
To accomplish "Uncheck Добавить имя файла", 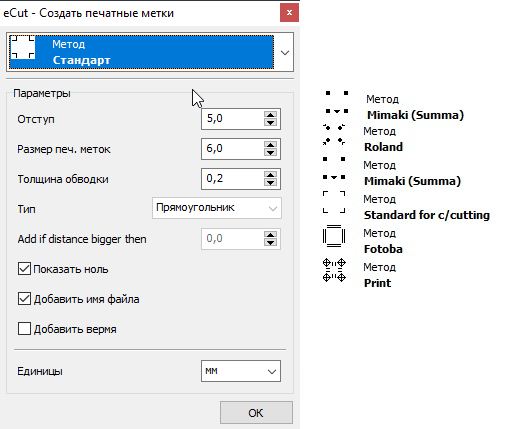I will point(24,299).
